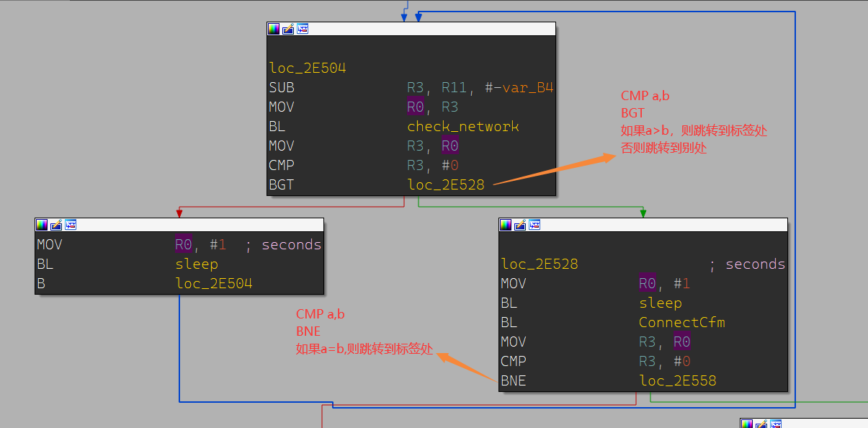Viewport: 868px width, 428px height.
Task: Click the node color icon on loc_2E504 block
Action: pyautogui.click(x=274, y=29)
